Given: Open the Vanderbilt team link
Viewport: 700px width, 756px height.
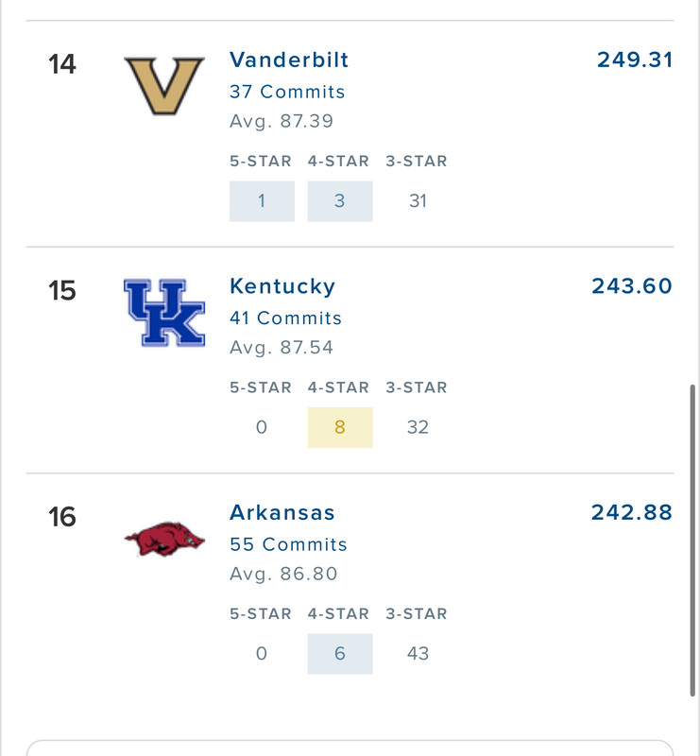Looking at the screenshot, I should coord(289,60).
